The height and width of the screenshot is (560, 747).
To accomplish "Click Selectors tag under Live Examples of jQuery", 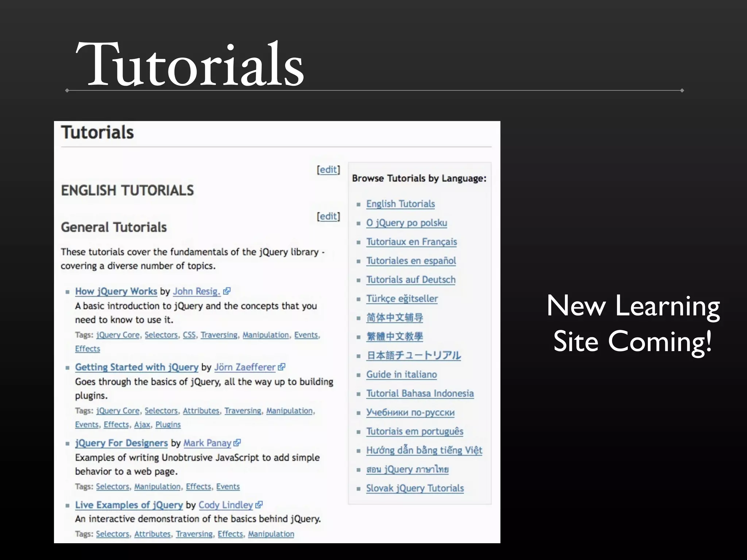I will click(113, 534).
